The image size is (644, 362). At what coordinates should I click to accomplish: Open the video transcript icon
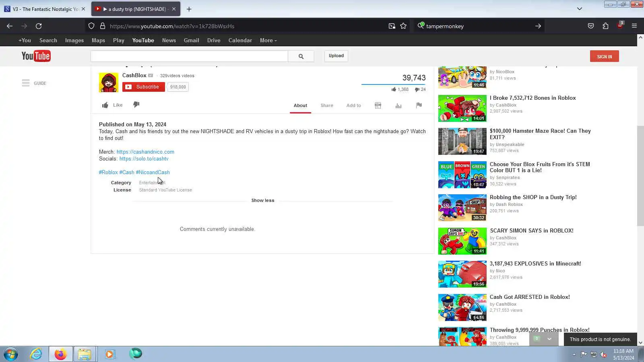[x=378, y=105]
